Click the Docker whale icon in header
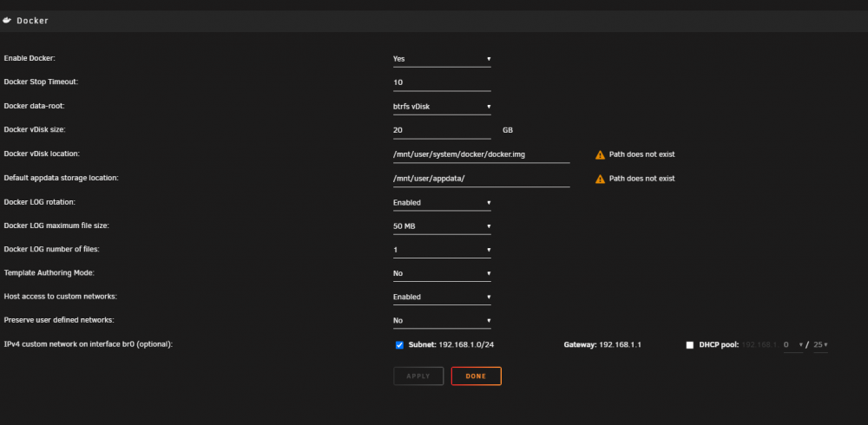Viewport: 868px width, 425px height. (x=7, y=21)
